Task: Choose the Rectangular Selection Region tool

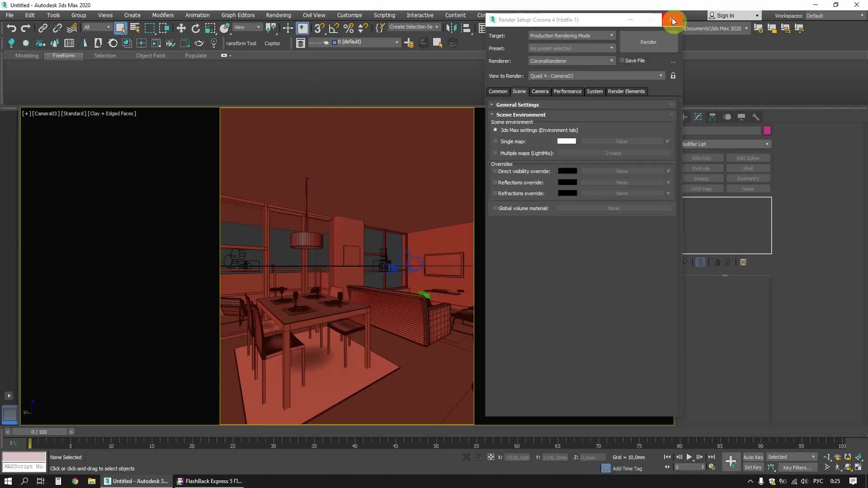Action: click(x=149, y=28)
